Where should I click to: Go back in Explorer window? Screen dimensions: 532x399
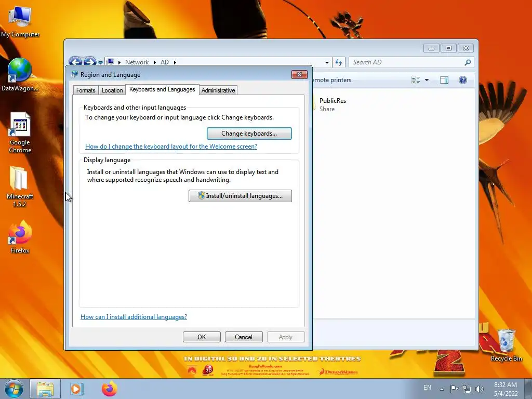75,62
